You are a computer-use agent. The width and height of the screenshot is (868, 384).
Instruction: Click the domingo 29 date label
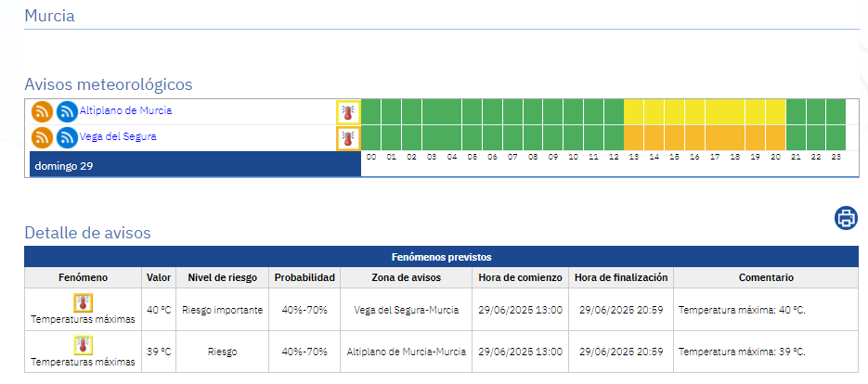(x=64, y=166)
